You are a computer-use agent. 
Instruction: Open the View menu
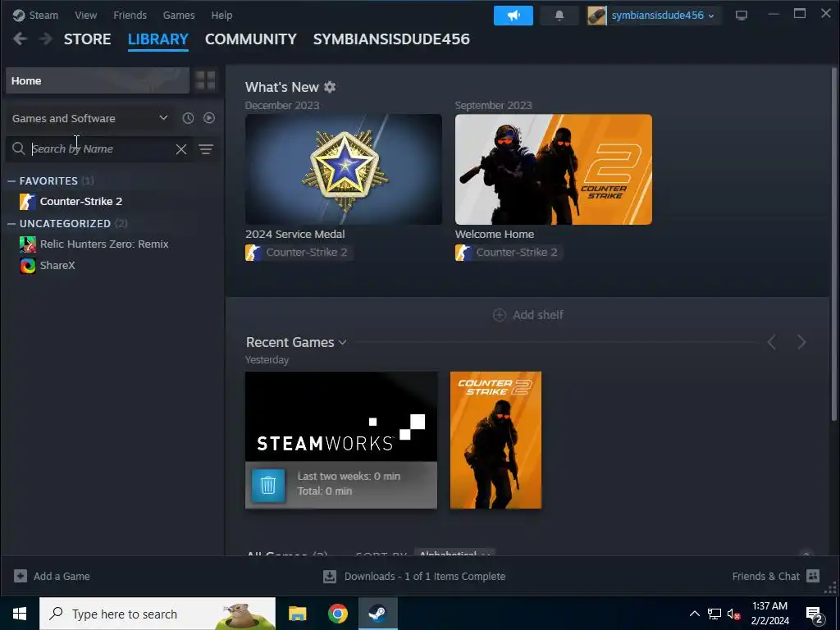coord(85,15)
